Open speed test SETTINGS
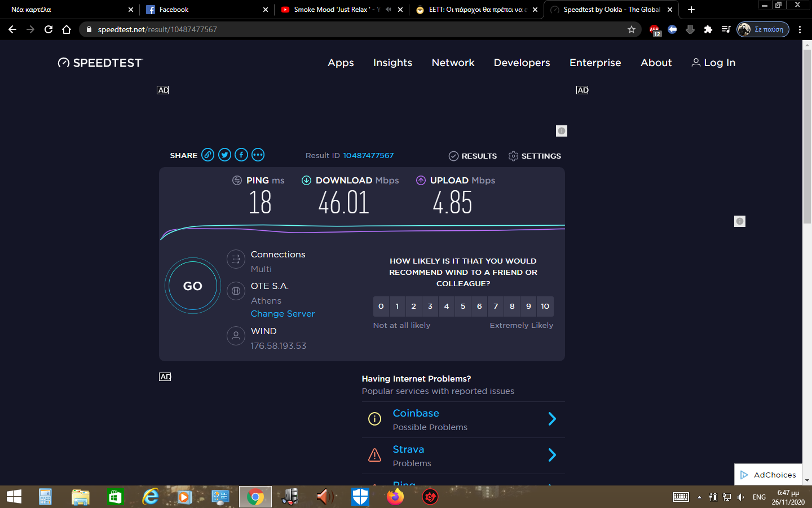 pyautogui.click(x=535, y=156)
